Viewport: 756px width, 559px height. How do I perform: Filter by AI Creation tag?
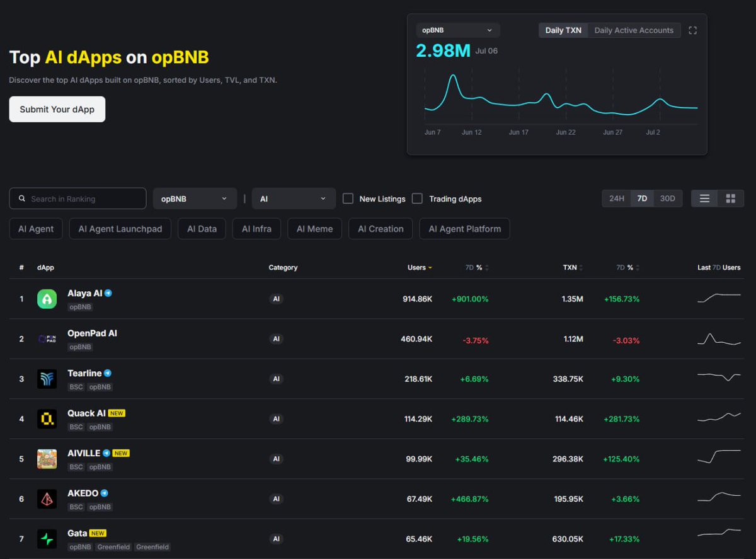tap(381, 229)
